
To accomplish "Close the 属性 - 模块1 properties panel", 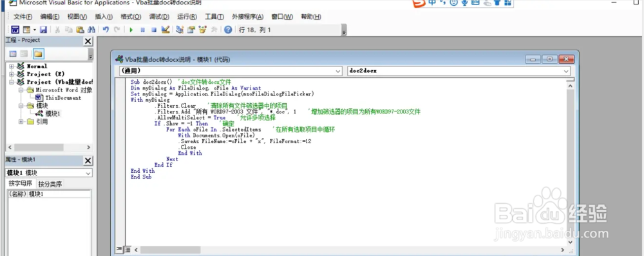I will click(x=88, y=161).
